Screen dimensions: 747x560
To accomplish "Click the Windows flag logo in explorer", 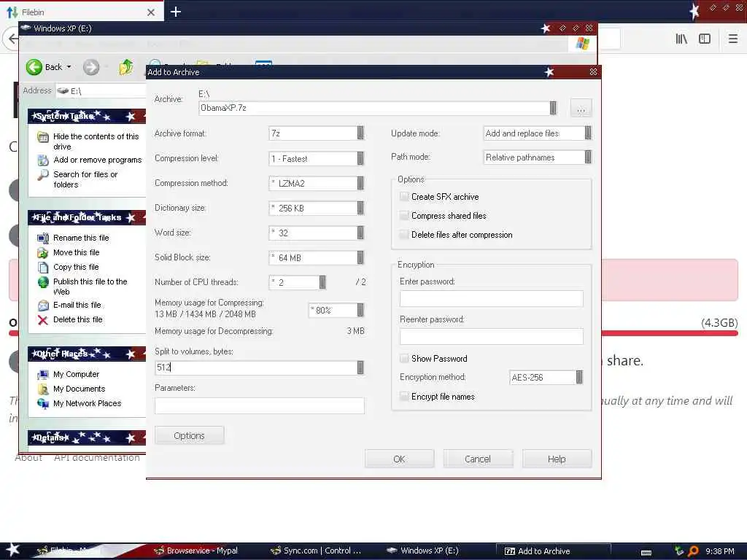I will pos(582,44).
